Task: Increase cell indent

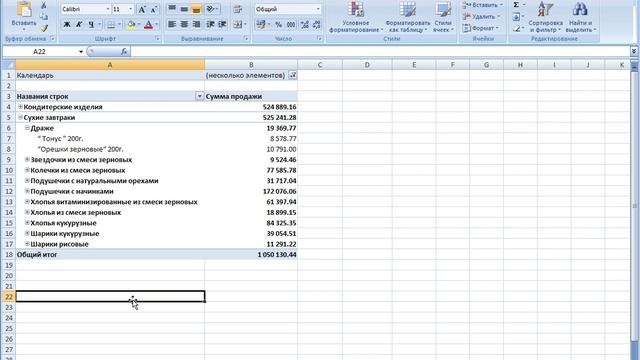Action: pos(222,24)
